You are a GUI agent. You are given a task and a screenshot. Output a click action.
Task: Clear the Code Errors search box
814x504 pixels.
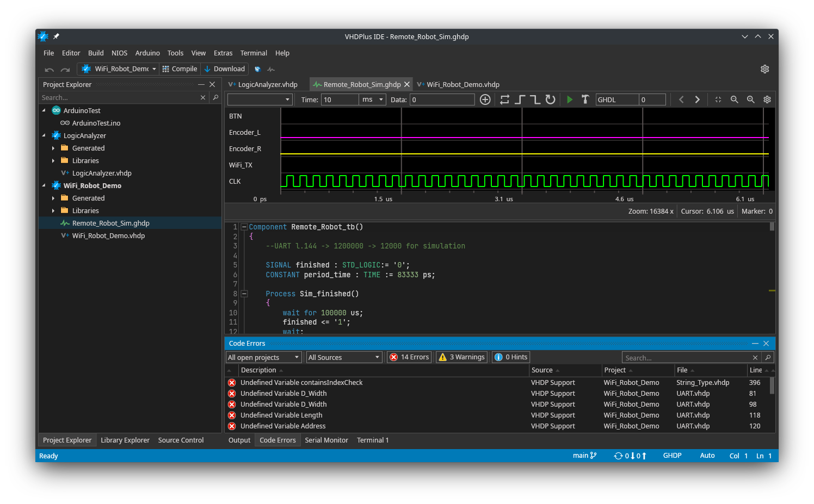pos(755,357)
